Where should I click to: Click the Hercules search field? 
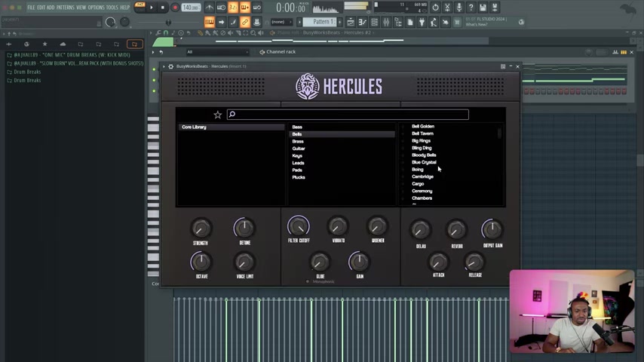coord(348,114)
